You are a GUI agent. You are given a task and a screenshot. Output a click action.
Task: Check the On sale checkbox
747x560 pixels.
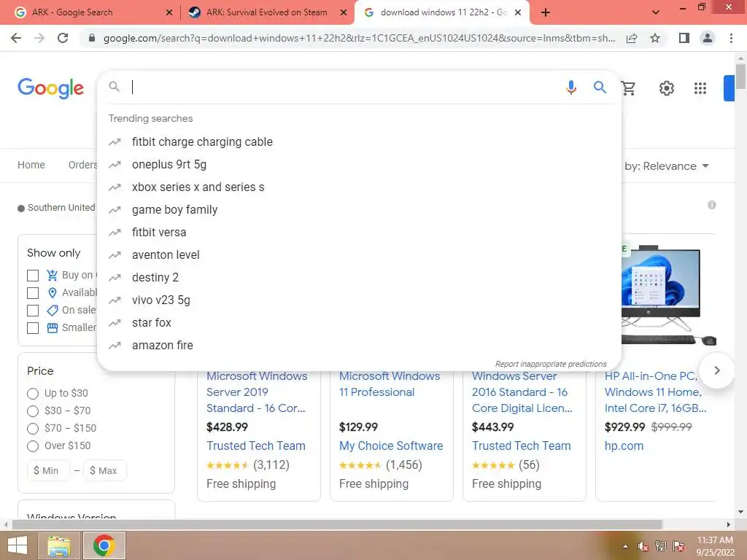[x=33, y=311]
